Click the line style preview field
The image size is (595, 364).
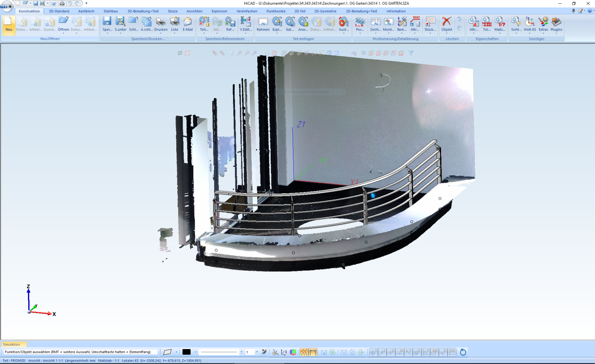(219, 352)
